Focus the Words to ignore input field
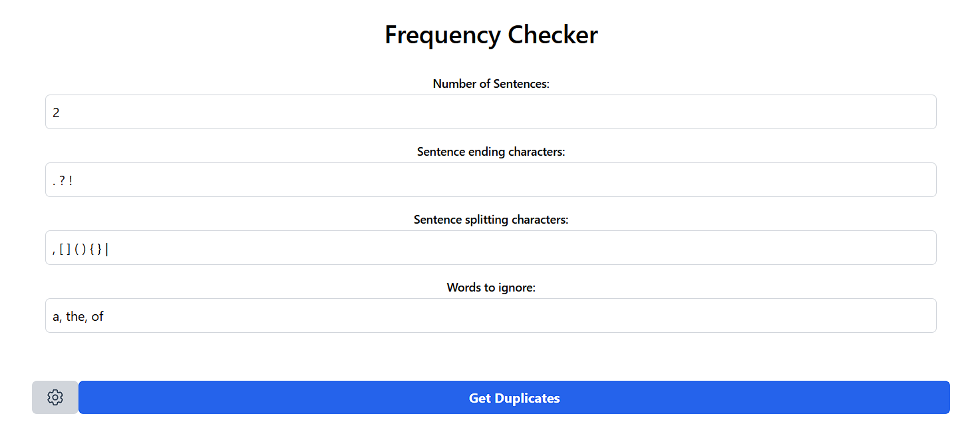The image size is (980, 434). click(491, 316)
